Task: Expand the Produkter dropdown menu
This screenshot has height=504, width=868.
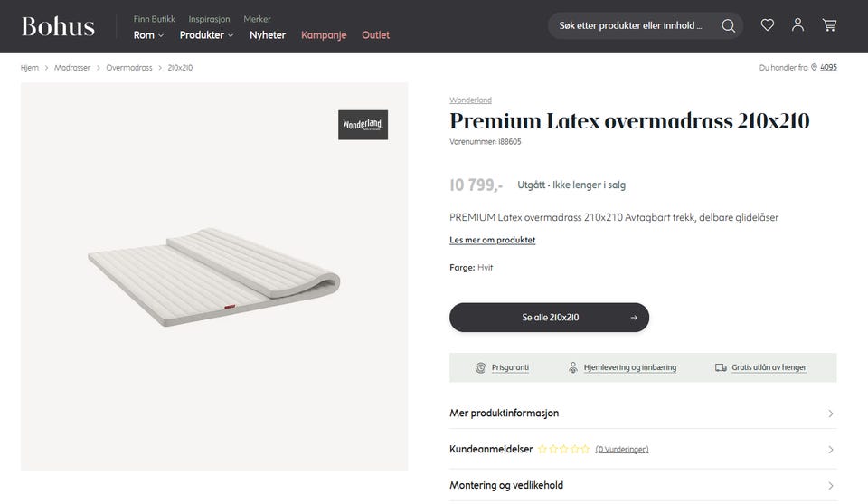Action: [x=206, y=35]
